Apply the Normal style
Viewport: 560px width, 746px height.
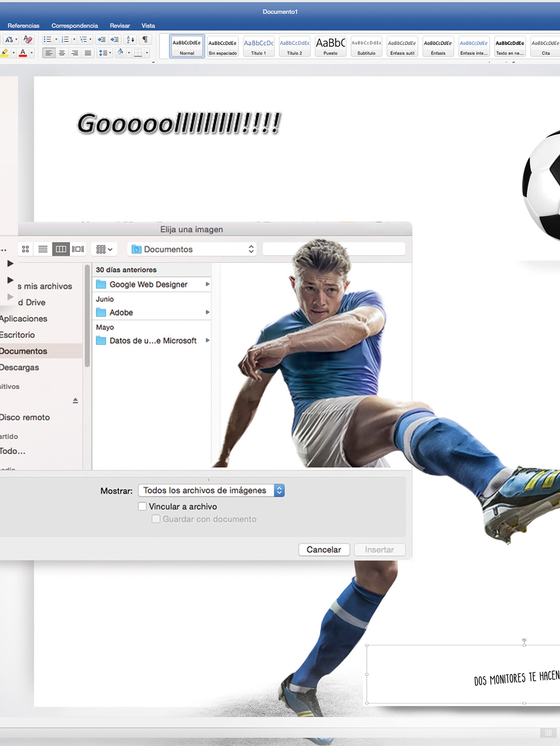[x=187, y=46]
